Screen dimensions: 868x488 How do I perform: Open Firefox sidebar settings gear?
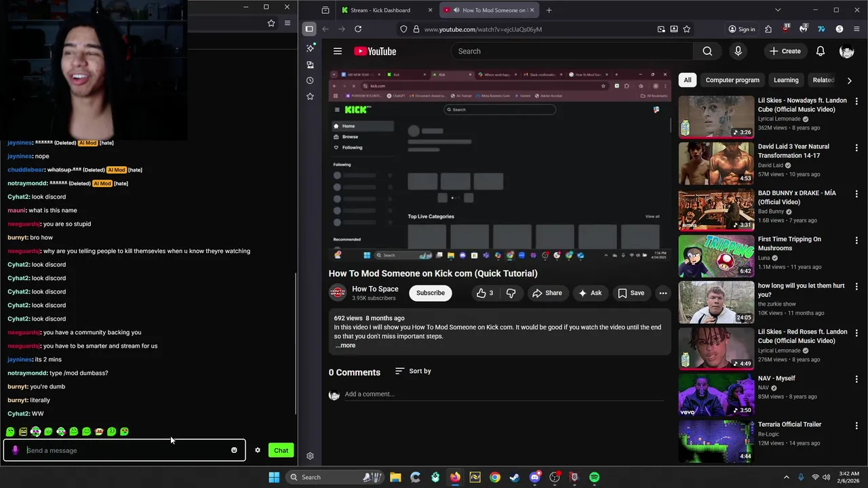pyautogui.click(x=310, y=456)
